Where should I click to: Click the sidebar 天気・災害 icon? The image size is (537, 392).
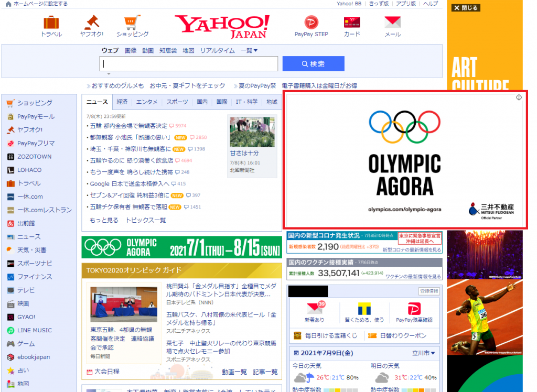(x=10, y=250)
